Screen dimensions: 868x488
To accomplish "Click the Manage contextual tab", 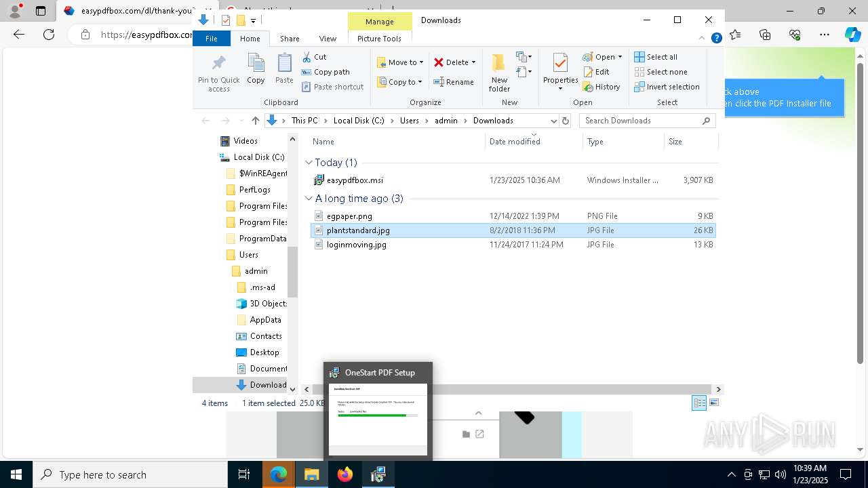I will (x=380, y=22).
